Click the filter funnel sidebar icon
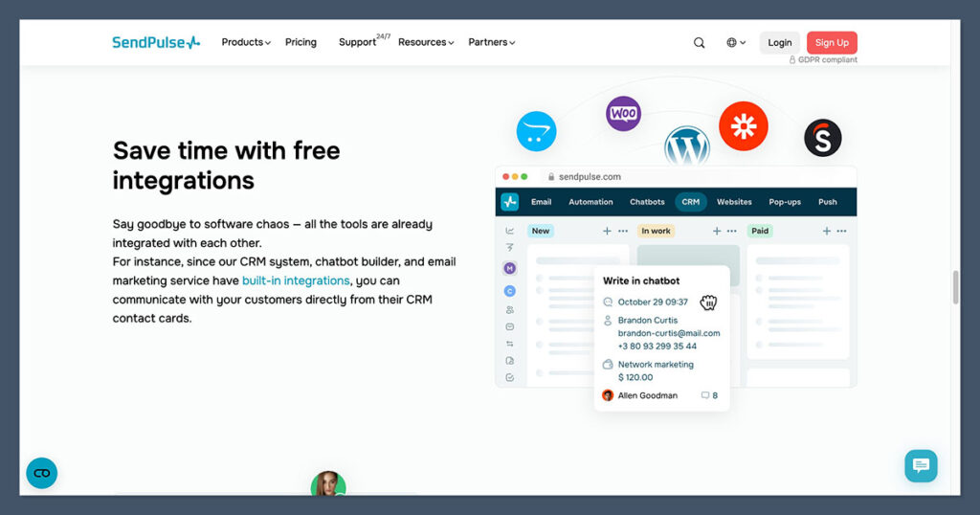 click(510, 248)
